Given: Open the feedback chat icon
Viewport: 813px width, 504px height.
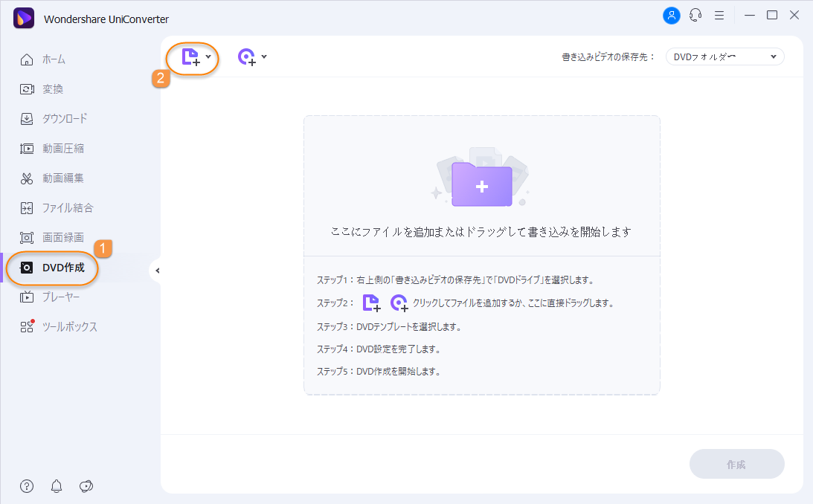Looking at the screenshot, I should (x=86, y=486).
